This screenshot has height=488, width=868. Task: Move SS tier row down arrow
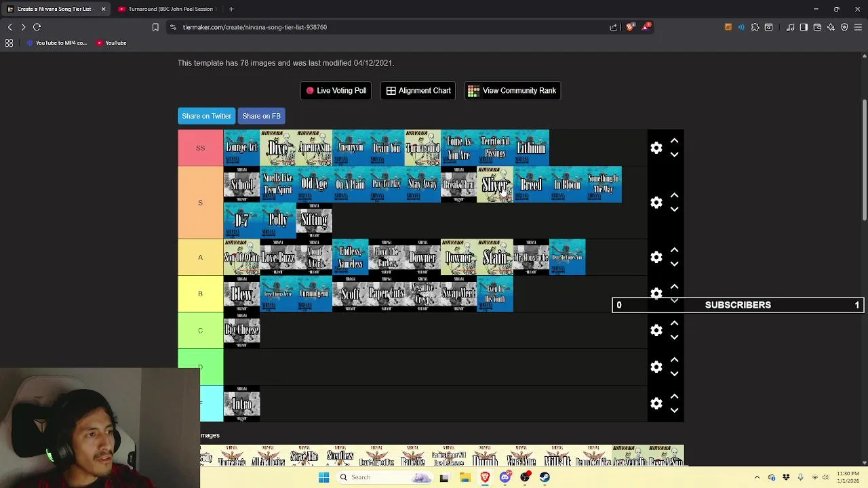pyautogui.click(x=674, y=155)
